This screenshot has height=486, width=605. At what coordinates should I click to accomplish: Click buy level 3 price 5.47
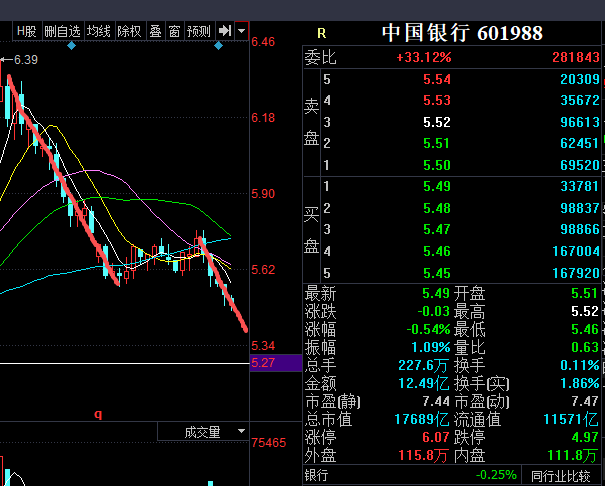coord(437,230)
